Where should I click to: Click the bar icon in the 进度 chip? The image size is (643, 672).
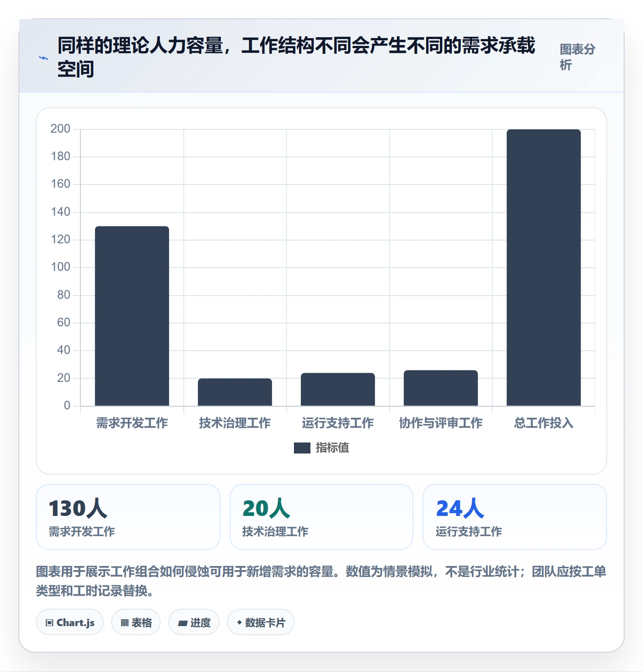(183, 623)
